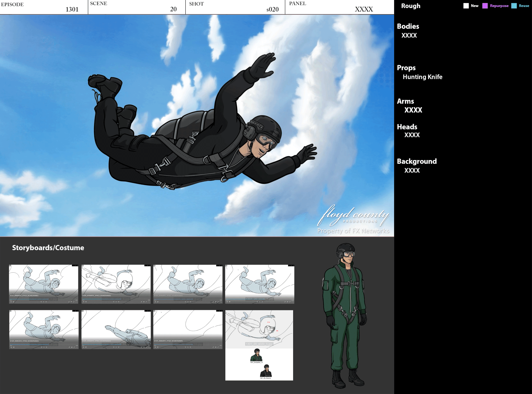This screenshot has height=394, width=532.
Task: Select the XXXX value under Arms
Action: [413, 110]
